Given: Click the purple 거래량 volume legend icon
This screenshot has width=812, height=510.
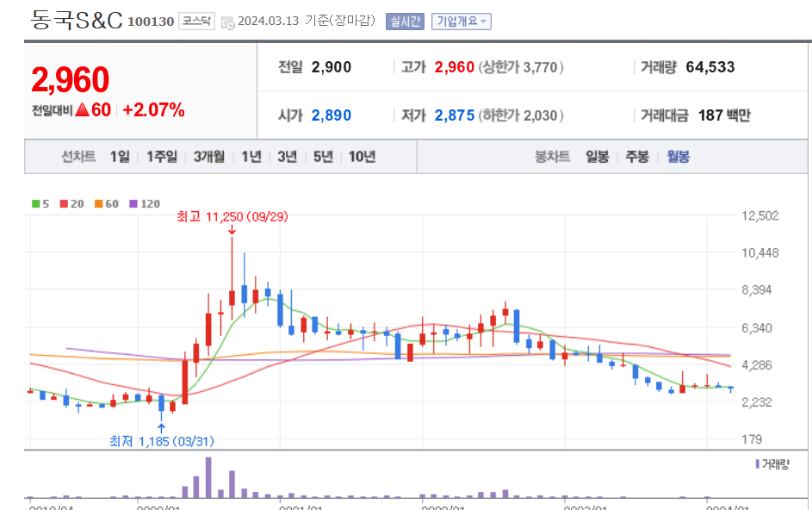Looking at the screenshot, I should 758,463.
